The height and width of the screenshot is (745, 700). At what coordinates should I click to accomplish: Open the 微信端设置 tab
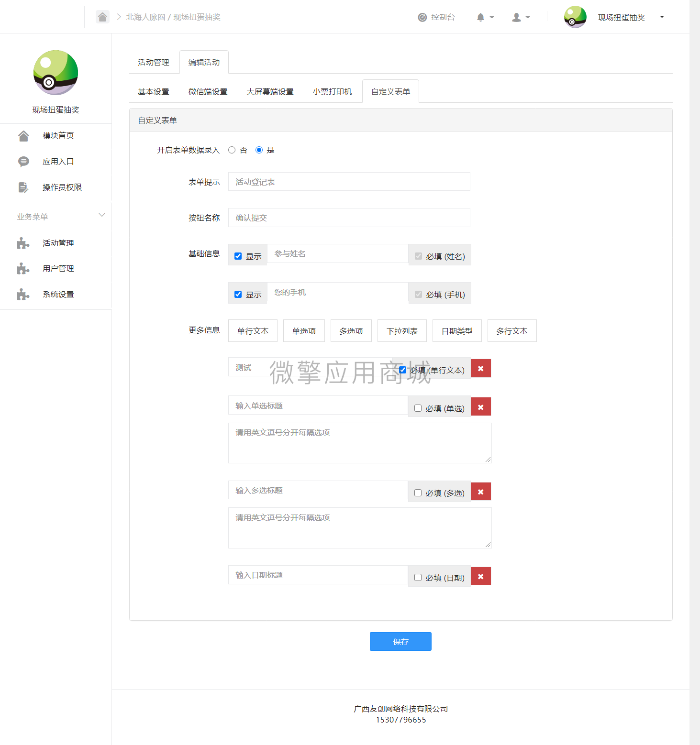(208, 91)
